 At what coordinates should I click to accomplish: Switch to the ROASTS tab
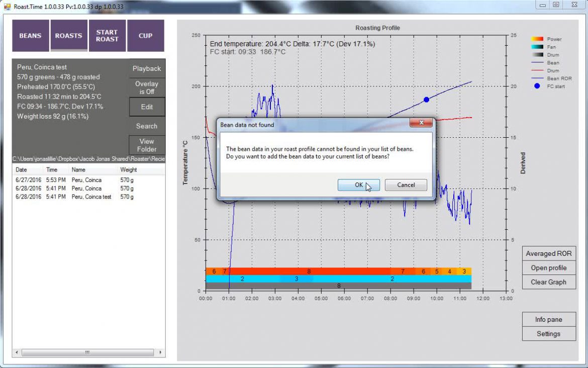coord(69,36)
